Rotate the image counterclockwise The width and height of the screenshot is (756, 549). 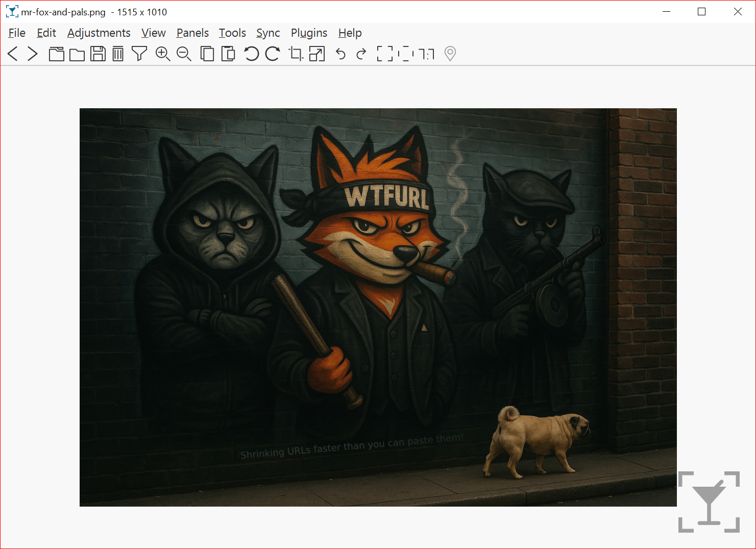tap(251, 54)
